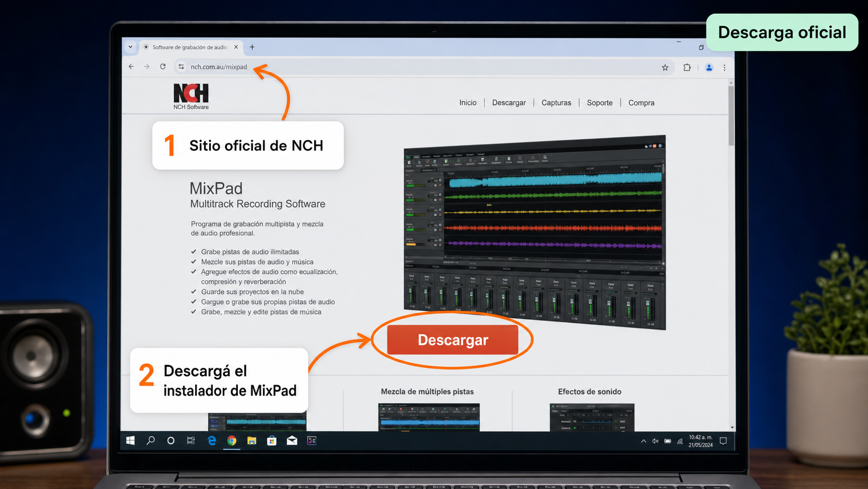Click 'Guarde sus proyectos en la nube' text

tap(252, 292)
